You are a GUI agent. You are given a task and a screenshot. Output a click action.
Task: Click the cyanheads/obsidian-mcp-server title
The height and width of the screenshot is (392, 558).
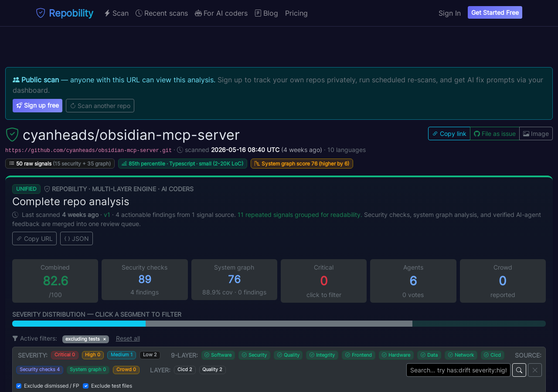[x=131, y=135]
